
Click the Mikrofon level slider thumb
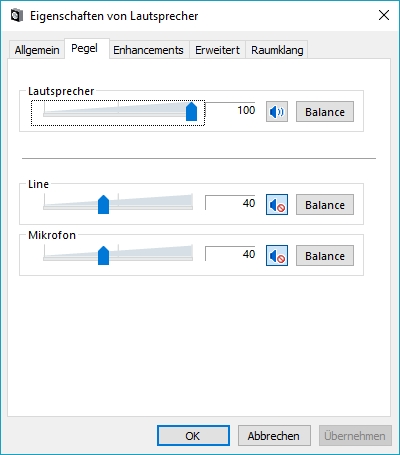tap(104, 256)
